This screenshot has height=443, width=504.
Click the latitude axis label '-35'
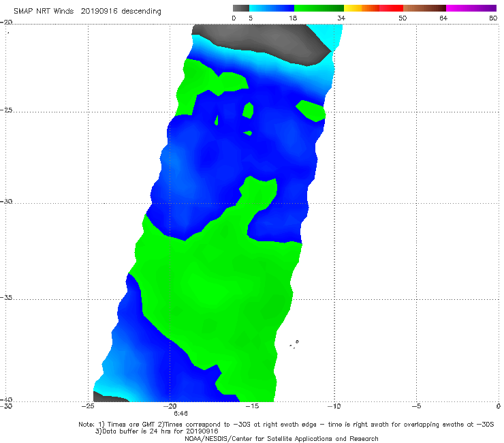coord(6,298)
